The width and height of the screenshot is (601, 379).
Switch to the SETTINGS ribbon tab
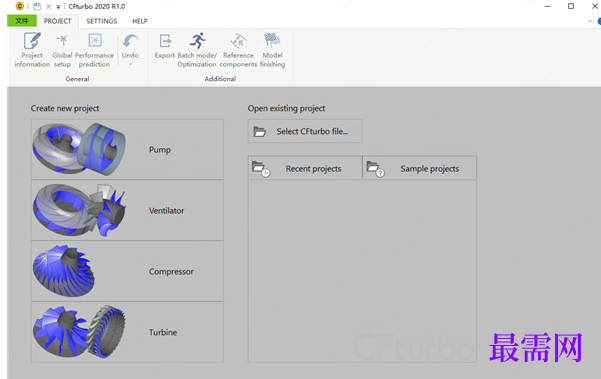click(x=102, y=21)
